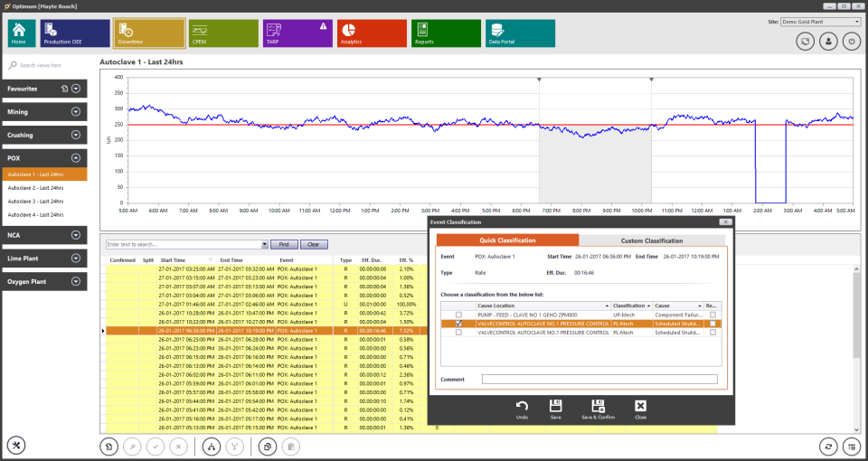Click Save in Event Classification dialog
Image resolution: width=868 pixels, height=461 pixels.
[556, 409]
